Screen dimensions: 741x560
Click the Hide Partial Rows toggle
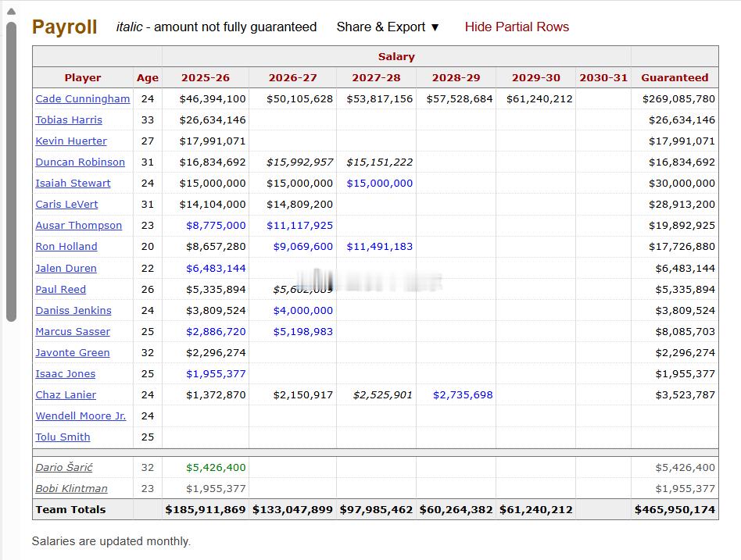click(x=517, y=27)
